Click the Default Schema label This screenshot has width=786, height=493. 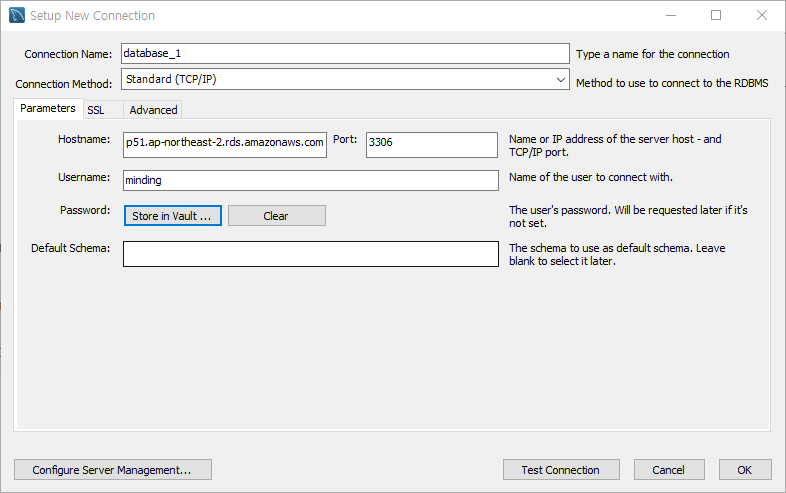coord(70,248)
